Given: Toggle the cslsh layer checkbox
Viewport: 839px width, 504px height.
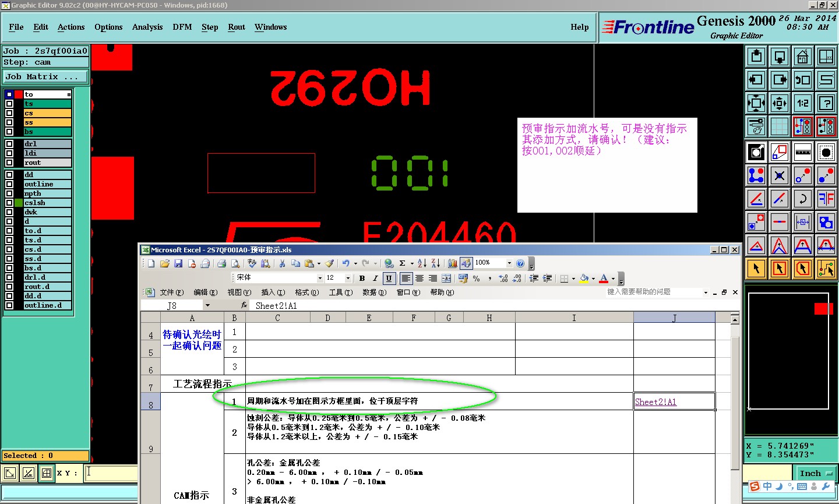Looking at the screenshot, I should [9, 203].
